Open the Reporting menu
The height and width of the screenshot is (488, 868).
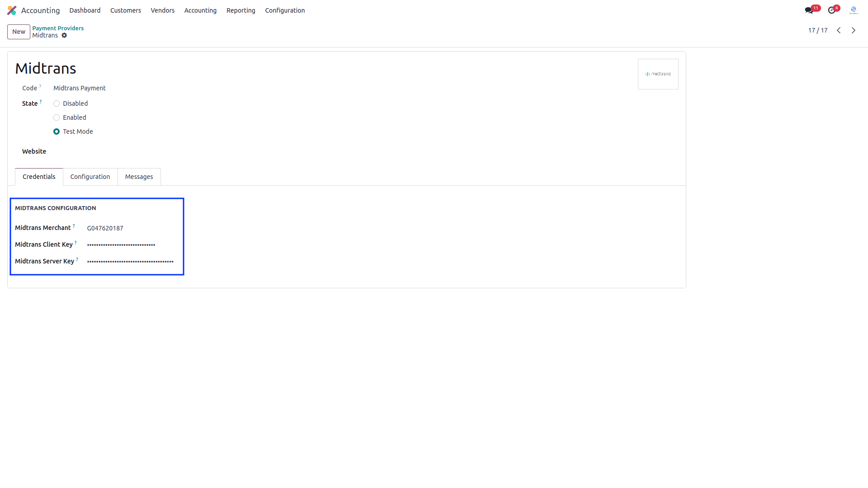pos(241,10)
